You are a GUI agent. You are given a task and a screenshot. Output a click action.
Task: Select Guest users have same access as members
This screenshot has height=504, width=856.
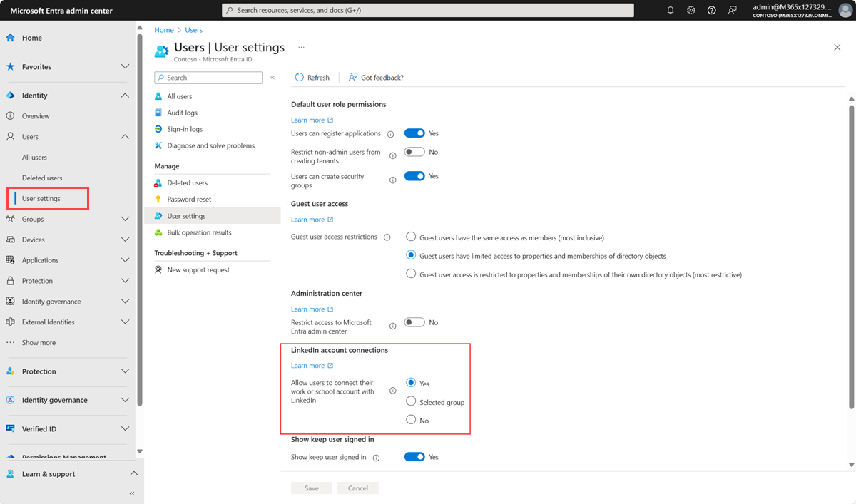click(411, 237)
